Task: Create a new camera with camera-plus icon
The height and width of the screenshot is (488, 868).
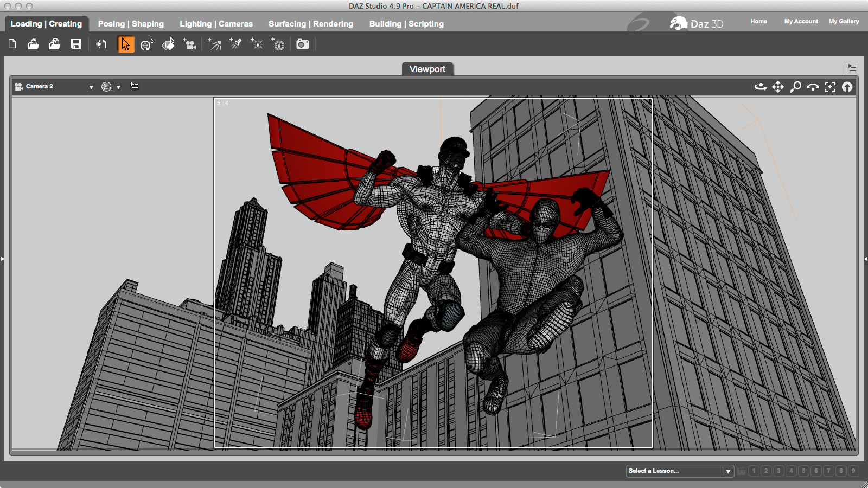Action: tap(189, 44)
